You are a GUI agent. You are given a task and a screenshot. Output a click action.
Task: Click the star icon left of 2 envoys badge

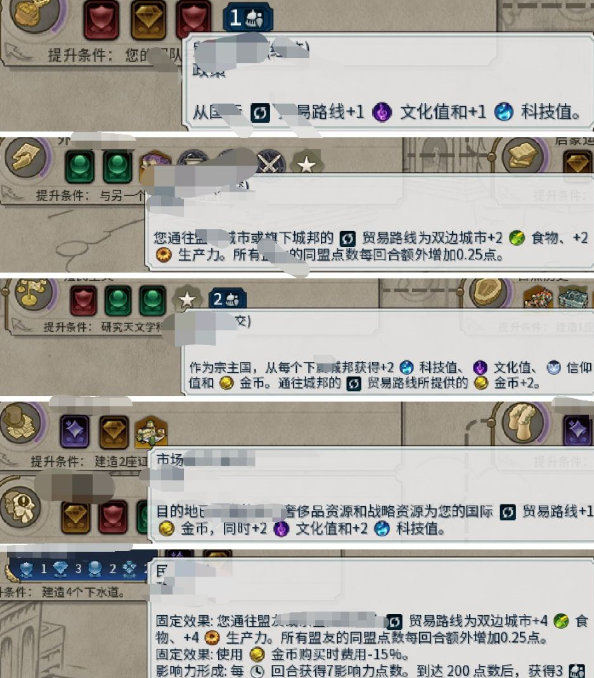187,299
